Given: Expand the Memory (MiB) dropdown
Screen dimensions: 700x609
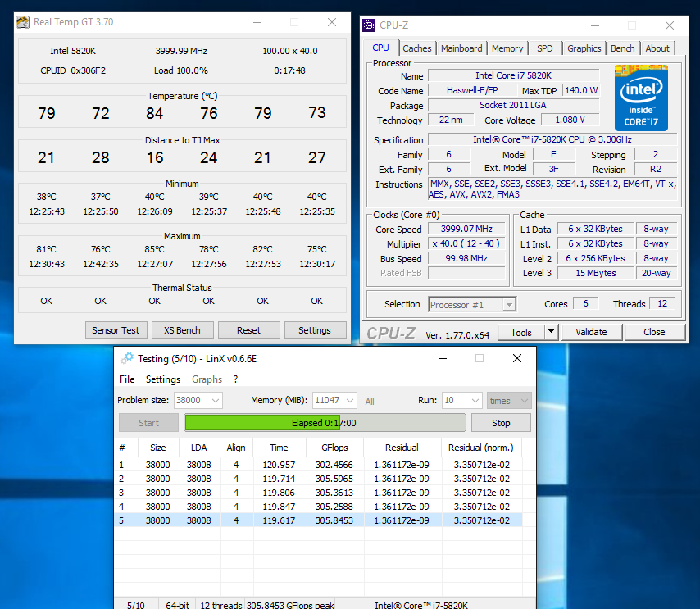Looking at the screenshot, I should [350, 401].
